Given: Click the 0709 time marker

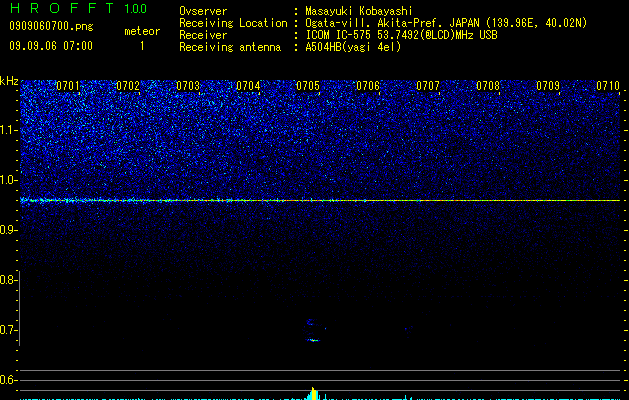Looking at the screenshot, I should (x=548, y=86).
